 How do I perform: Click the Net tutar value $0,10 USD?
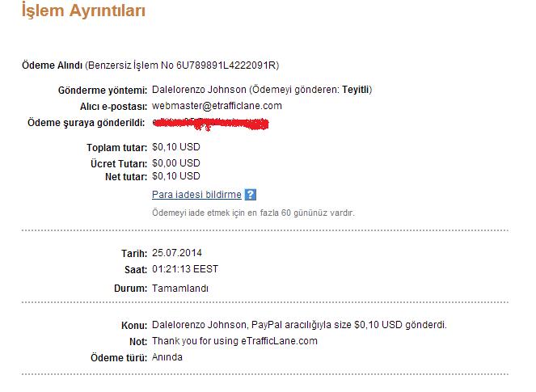pos(176,176)
